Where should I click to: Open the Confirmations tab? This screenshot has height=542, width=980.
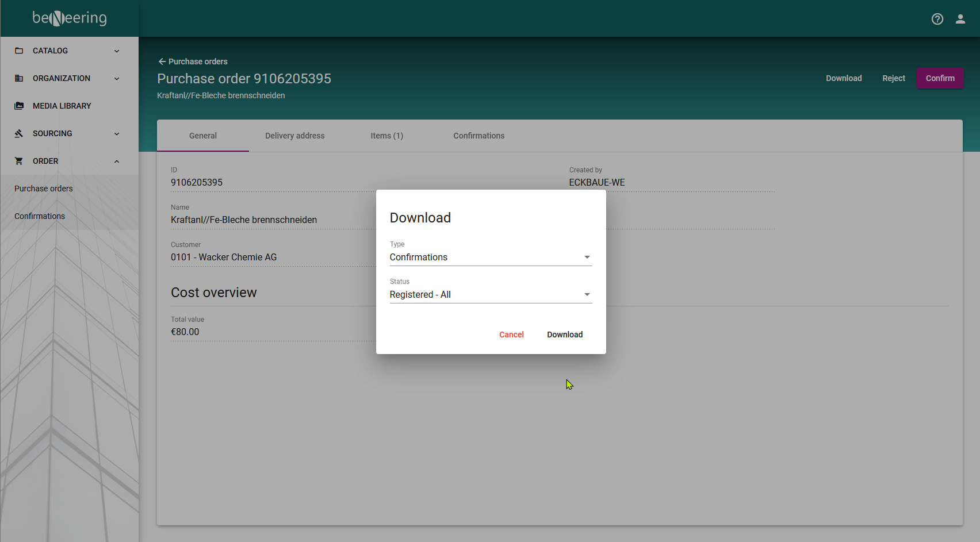pyautogui.click(x=478, y=136)
